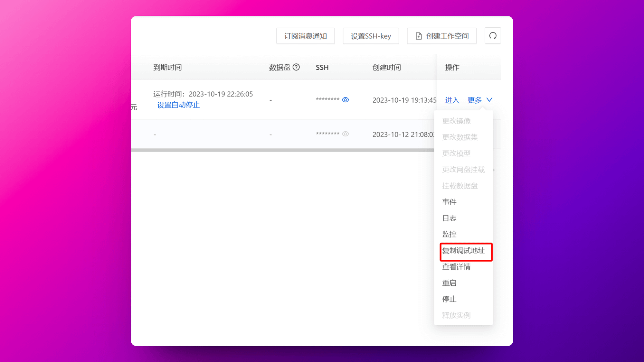Select 复制调试地址 menu item
Viewport: 644px width, 362px height.
[x=463, y=251]
